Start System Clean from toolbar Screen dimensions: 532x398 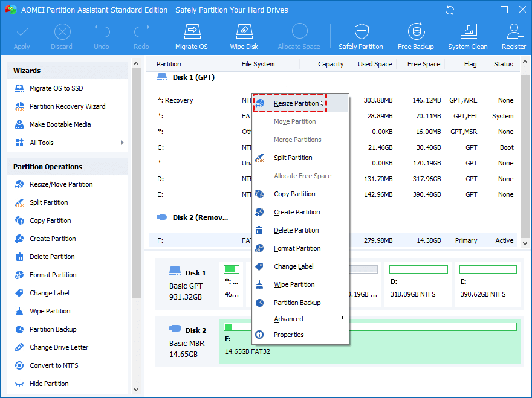(467, 36)
